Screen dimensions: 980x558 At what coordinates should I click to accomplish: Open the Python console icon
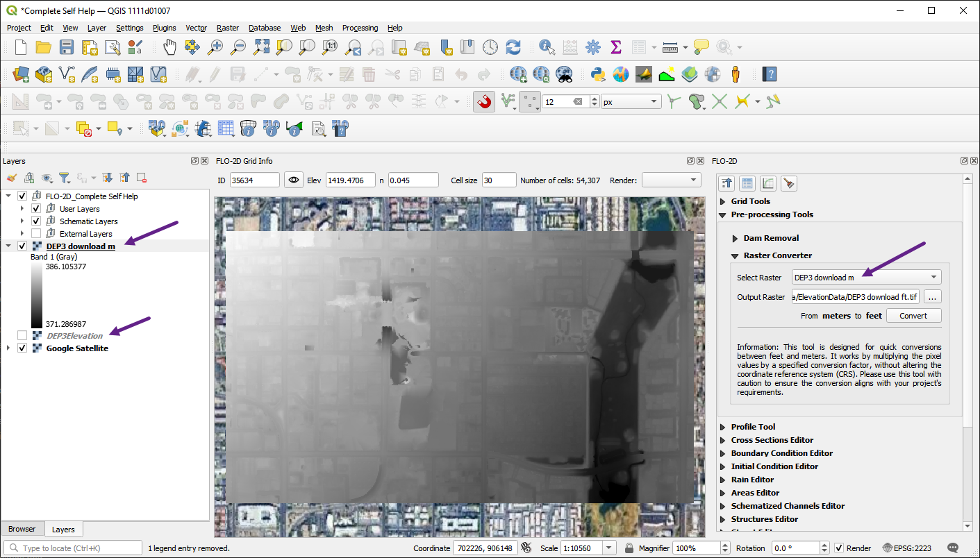[x=597, y=74]
